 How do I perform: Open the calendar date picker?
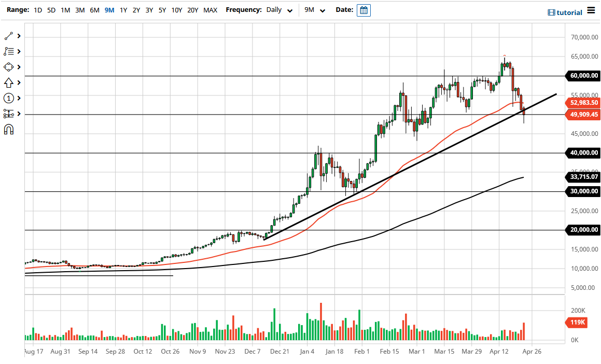click(363, 10)
